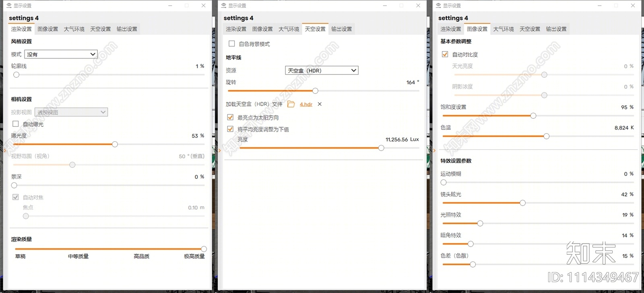Select 渲染设置 tab in middle window
This screenshot has height=293, width=644.
[x=236, y=29]
